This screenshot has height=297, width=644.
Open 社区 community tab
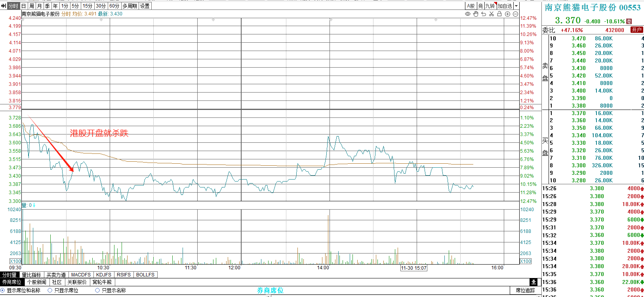57,282
